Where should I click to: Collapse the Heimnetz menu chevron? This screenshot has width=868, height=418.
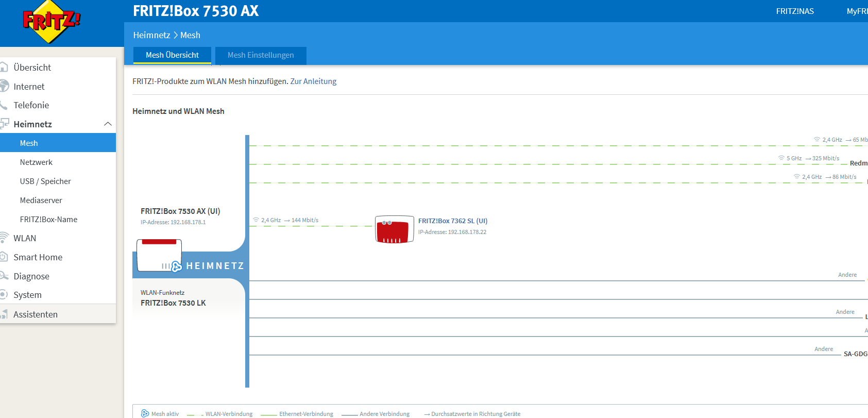click(x=108, y=124)
